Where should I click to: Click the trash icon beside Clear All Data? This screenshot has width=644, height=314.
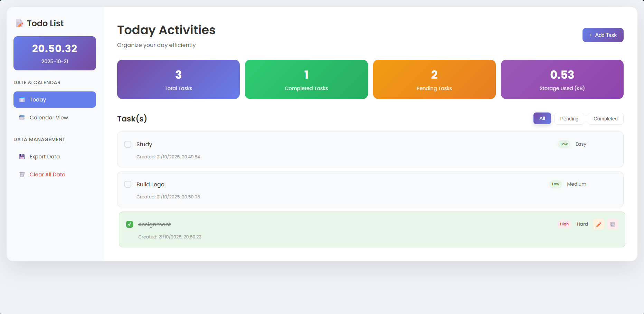(22, 174)
